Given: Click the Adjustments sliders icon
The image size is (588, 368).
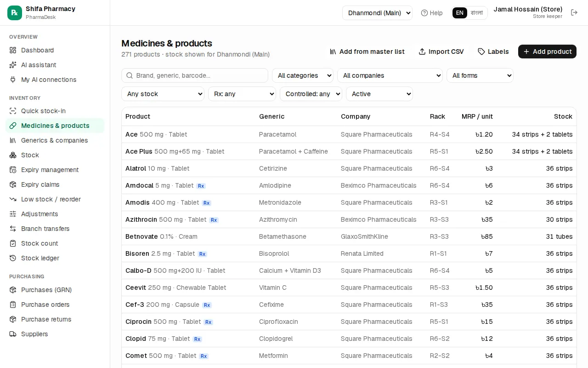Looking at the screenshot, I should pyautogui.click(x=13, y=214).
